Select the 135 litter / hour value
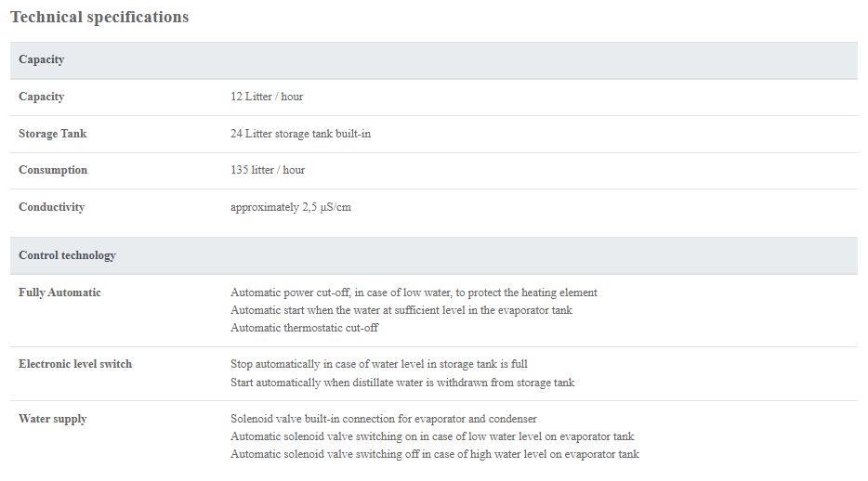The image size is (868, 481). [268, 170]
